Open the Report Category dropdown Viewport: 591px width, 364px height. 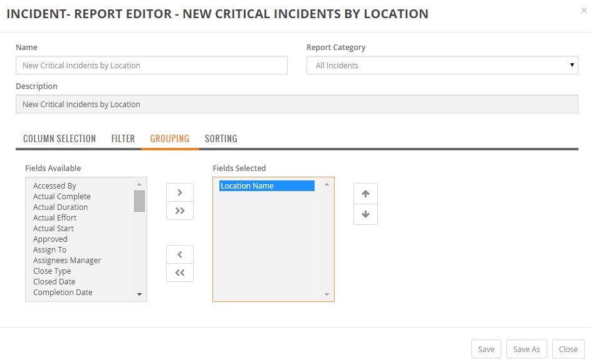coord(442,65)
